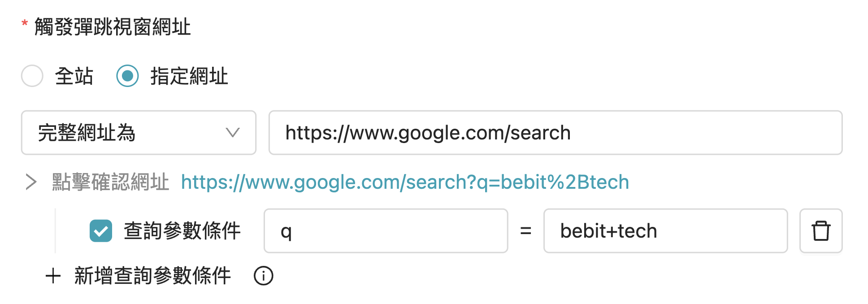Click inside the q parameter name field
Image resolution: width=868 pixels, height=304 pixels.
coord(386,230)
